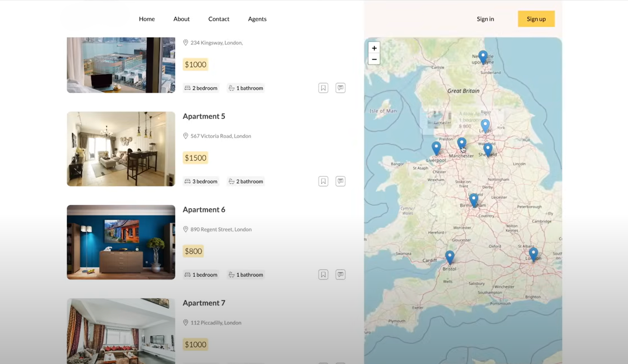
Task: Bookmark the $1000 Kingsway listing
Action: (x=323, y=88)
